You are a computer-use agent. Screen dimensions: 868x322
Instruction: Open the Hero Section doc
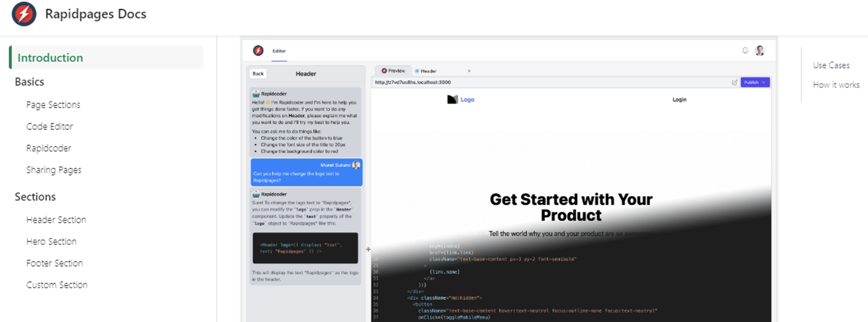click(x=51, y=241)
